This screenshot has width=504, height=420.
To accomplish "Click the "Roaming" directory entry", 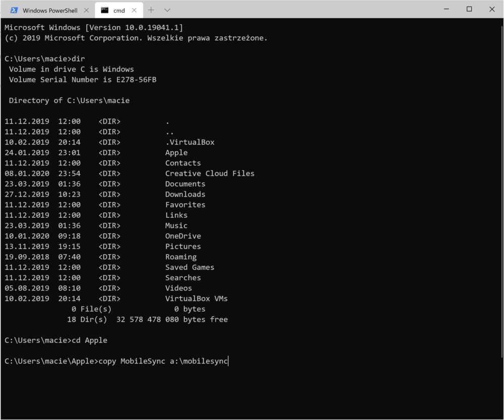I will pyautogui.click(x=180, y=257).
